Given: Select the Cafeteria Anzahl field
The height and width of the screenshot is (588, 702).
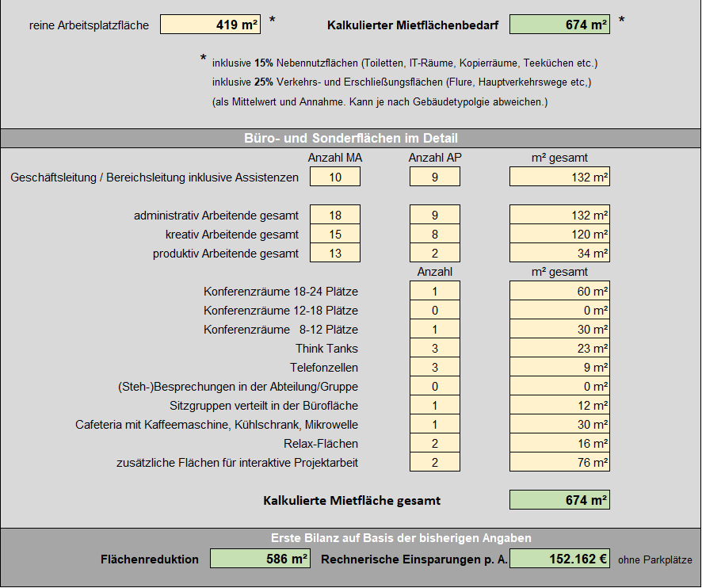Looking at the screenshot, I should click(435, 424).
